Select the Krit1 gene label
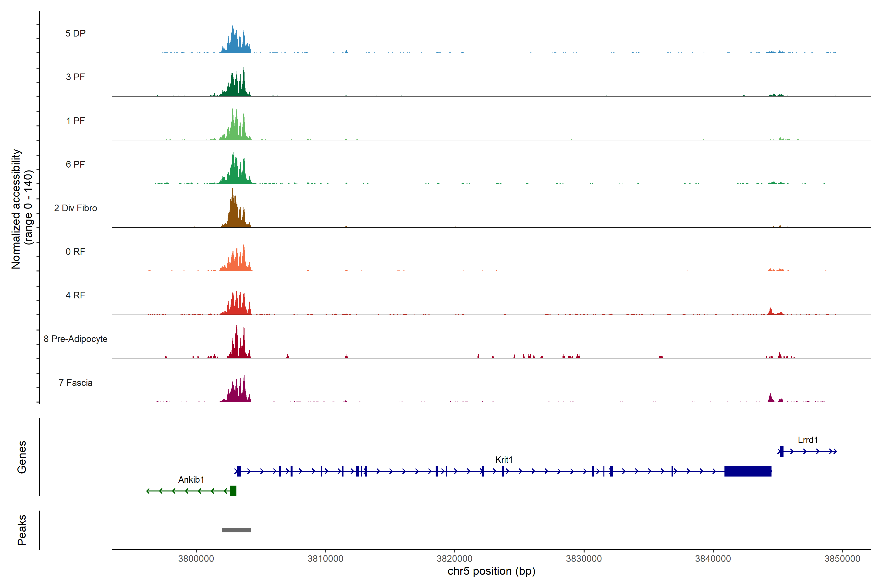Image resolution: width=882 pixels, height=588 pixels. [x=504, y=460]
